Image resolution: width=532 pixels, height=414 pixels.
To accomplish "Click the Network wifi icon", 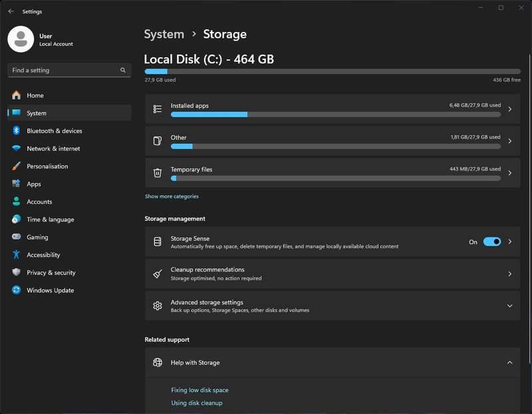I will coord(16,148).
